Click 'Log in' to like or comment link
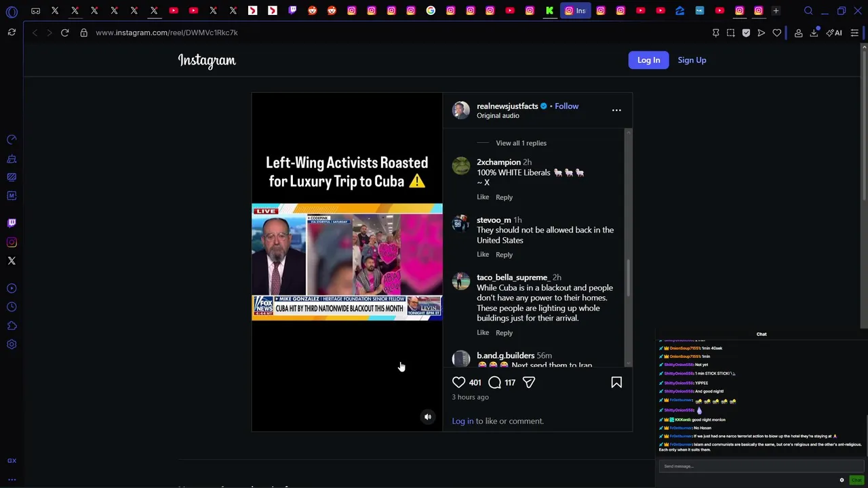This screenshot has height=488, width=868. point(462,421)
